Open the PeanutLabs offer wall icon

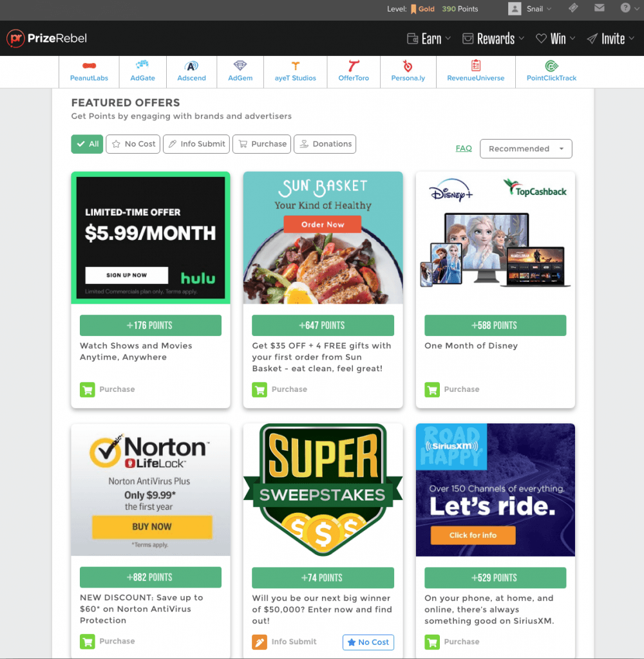pyautogui.click(x=89, y=66)
